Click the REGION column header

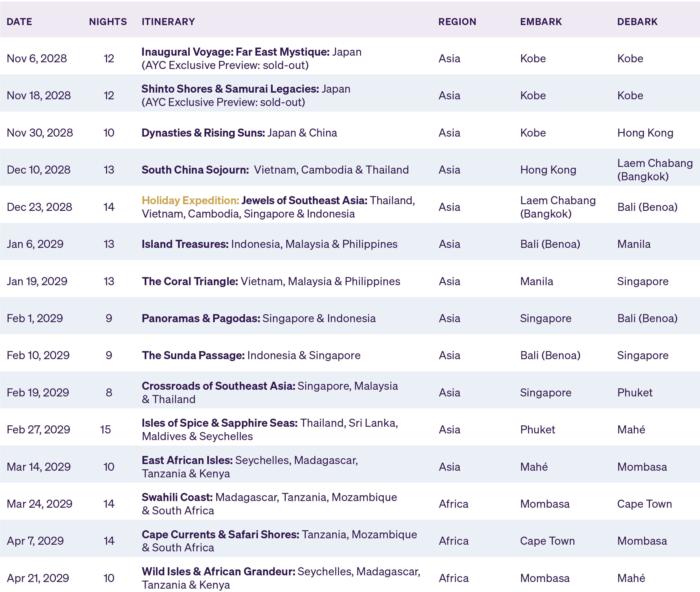pyautogui.click(x=457, y=22)
